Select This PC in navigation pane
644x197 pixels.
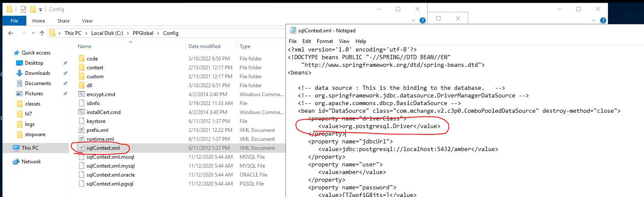tap(30, 148)
